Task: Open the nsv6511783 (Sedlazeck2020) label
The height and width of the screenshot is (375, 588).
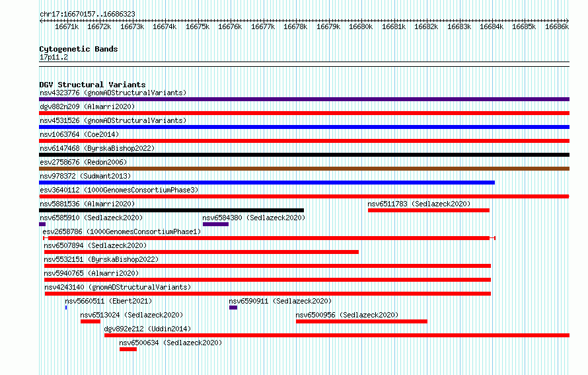Action: [419, 204]
